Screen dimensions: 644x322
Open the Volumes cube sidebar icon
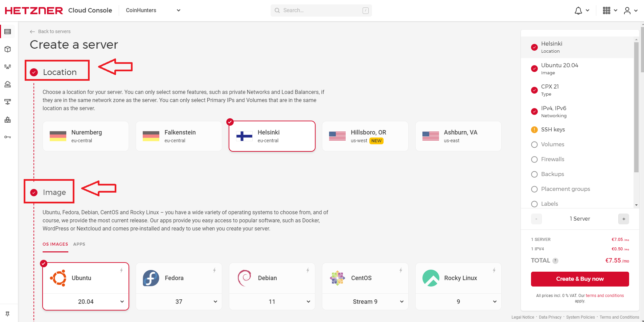coord(8,49)
